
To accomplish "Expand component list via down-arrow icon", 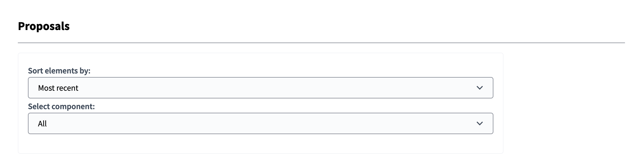I will [x=479, y=123].
